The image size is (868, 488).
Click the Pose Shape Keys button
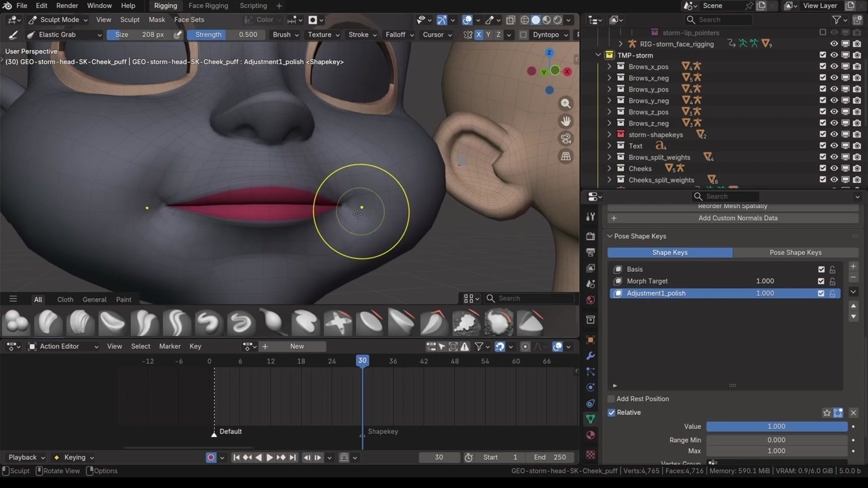[795, 253]
